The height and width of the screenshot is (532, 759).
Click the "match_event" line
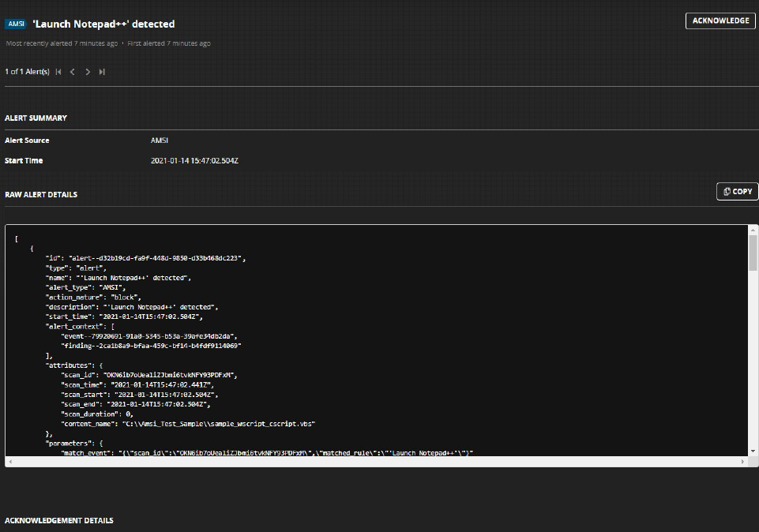tap(267, 453)
